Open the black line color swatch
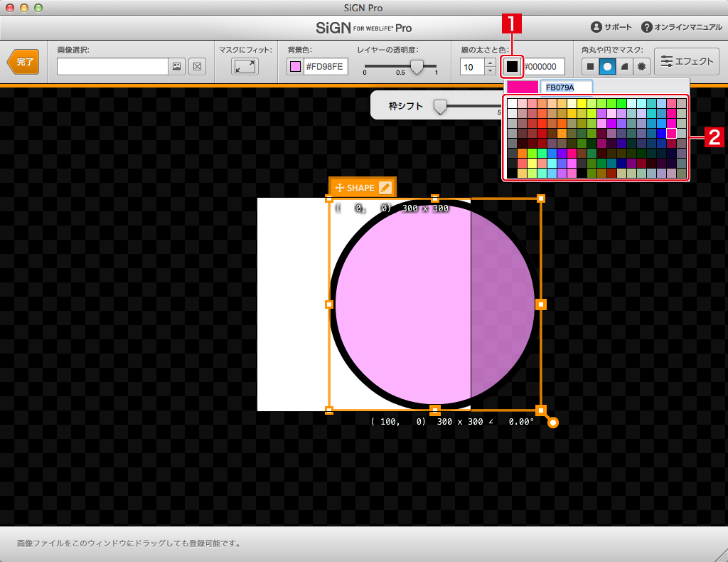Screen dimensions: 728x562 [512, 66]
